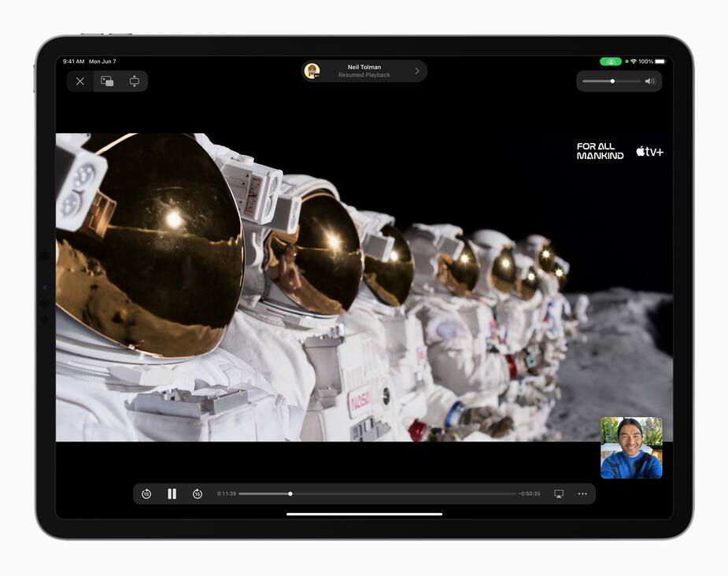Open more playback options via ellipsis icon
Image resolution: width=728 pixels, height=576 pixels.
pyautogui.click(x=582, y=493)
